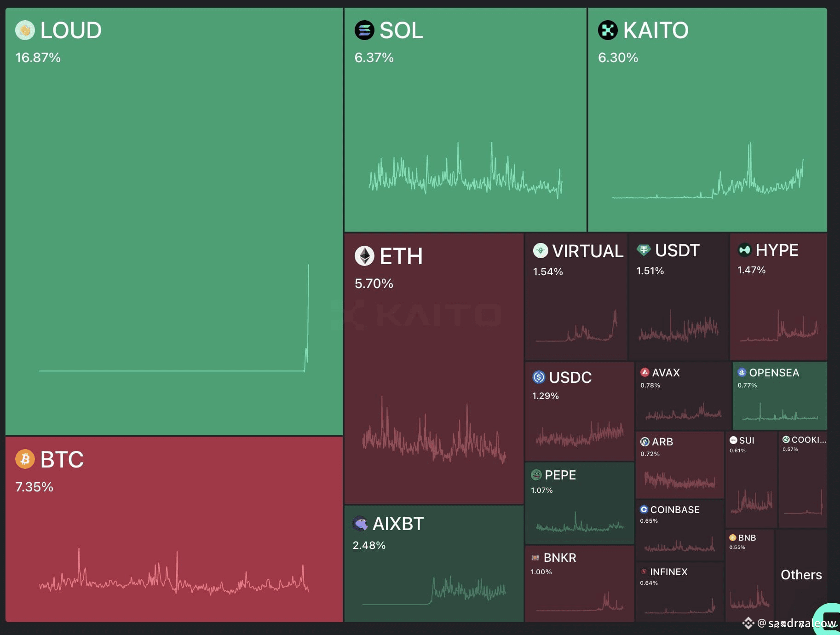The image size is (840, 635).
Task: Select the HYPE token icon
Action: [744, 250]
